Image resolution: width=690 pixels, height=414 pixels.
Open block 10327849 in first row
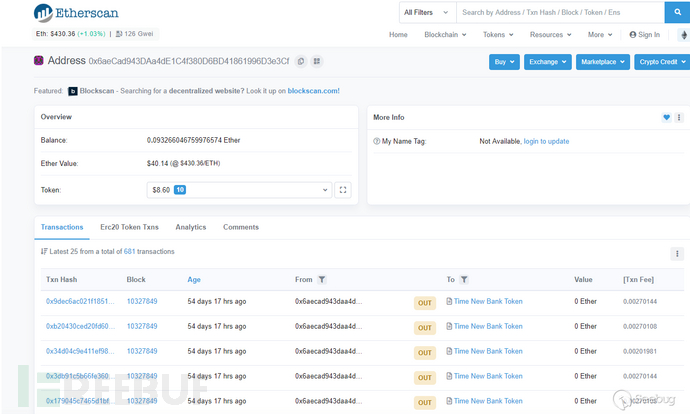[142, 301]
